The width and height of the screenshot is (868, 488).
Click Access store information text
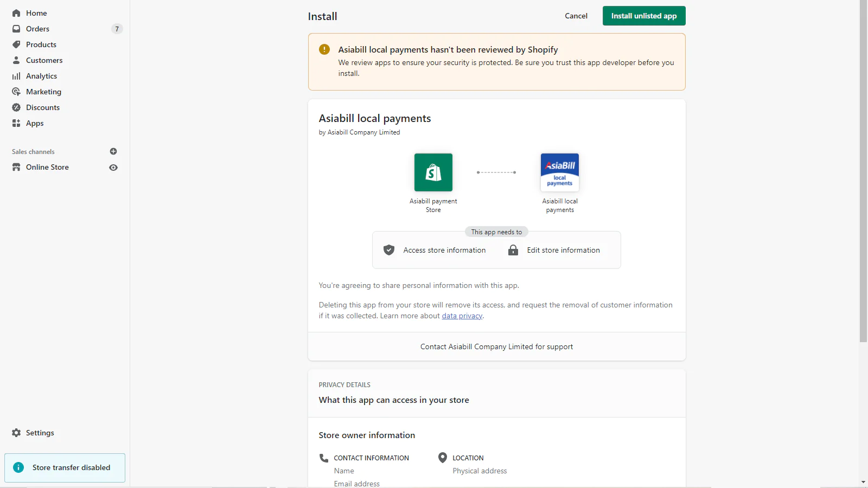444,250
